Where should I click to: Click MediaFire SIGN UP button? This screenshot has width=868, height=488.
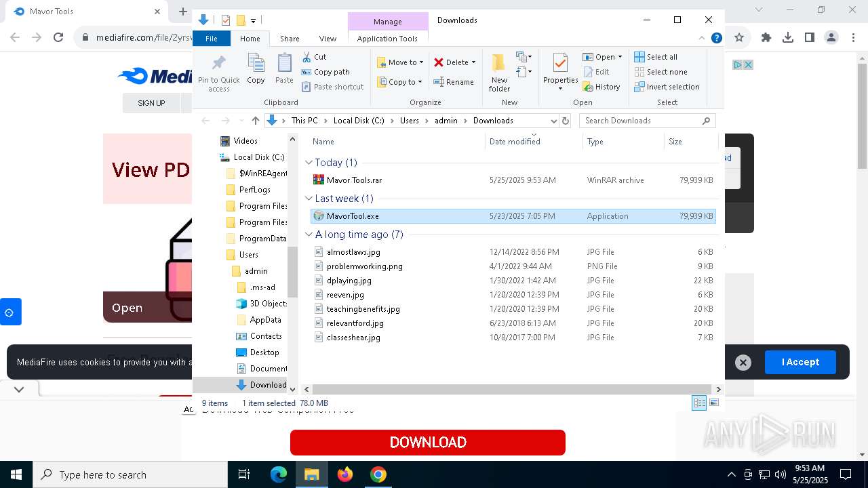[x=151, y=103]
